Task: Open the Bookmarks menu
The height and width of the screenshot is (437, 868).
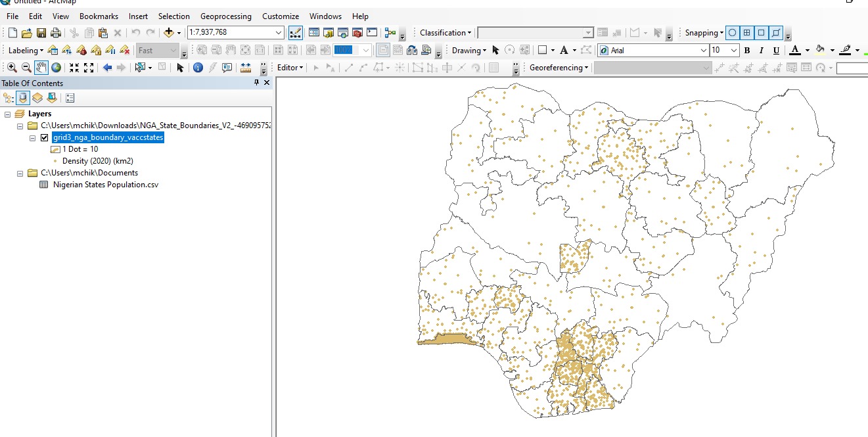Action: tap(99, 16)
